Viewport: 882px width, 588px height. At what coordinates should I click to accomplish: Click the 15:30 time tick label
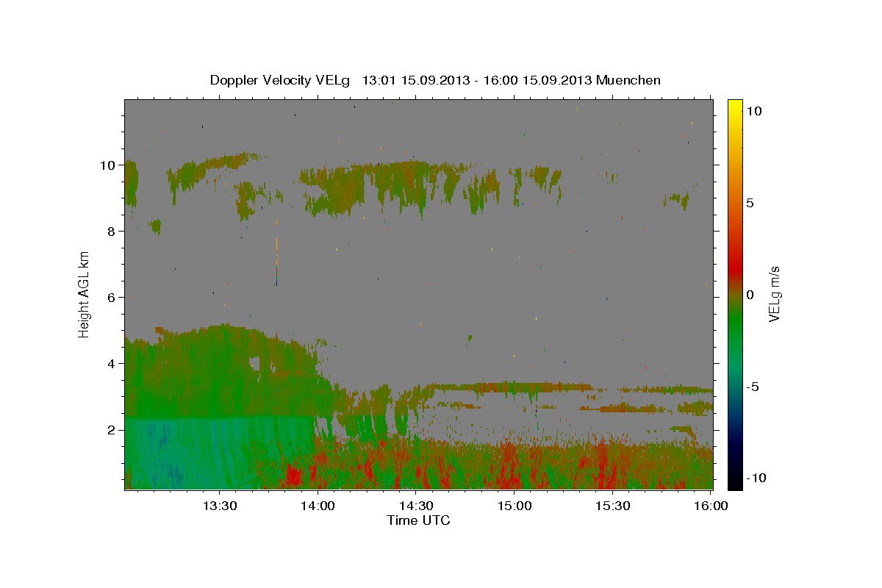(x=612, y=506)
